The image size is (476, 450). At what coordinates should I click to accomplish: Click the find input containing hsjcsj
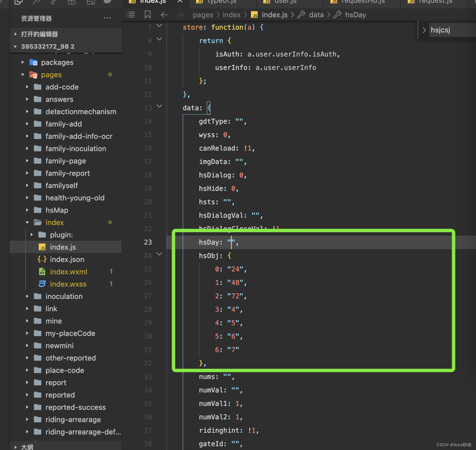[x=453, y=30]
